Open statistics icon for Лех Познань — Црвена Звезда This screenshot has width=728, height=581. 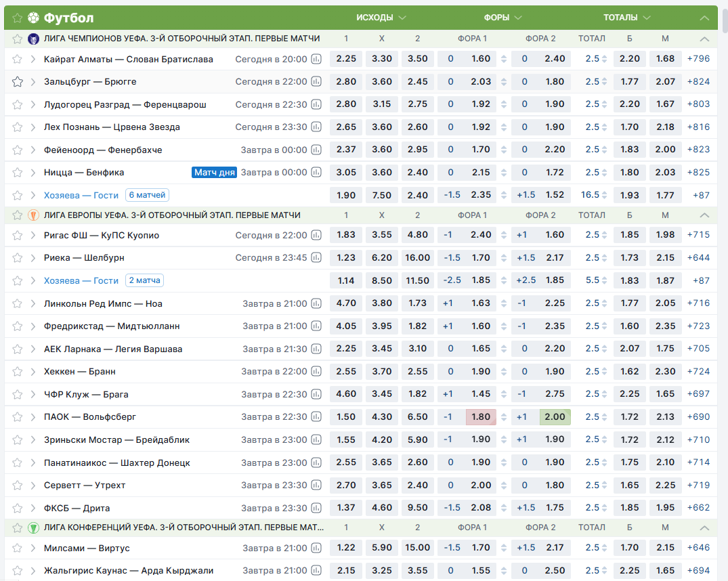(x=316, y=127)
